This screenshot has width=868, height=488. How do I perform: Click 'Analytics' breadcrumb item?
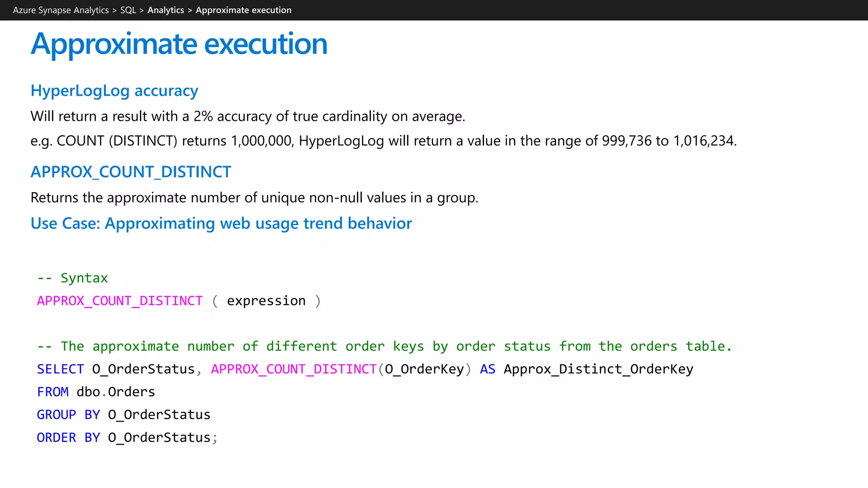166,10
